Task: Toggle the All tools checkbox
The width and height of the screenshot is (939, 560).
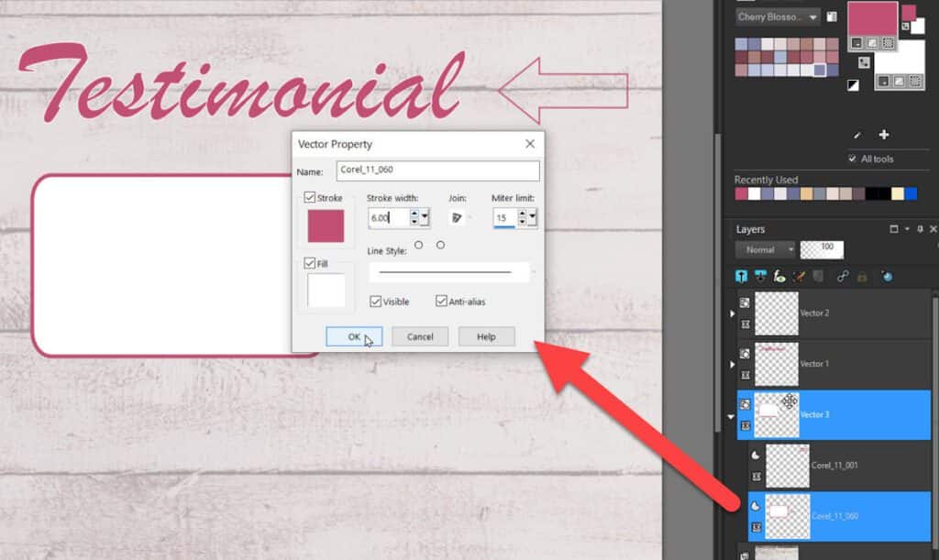Action: tap(852, 158)
